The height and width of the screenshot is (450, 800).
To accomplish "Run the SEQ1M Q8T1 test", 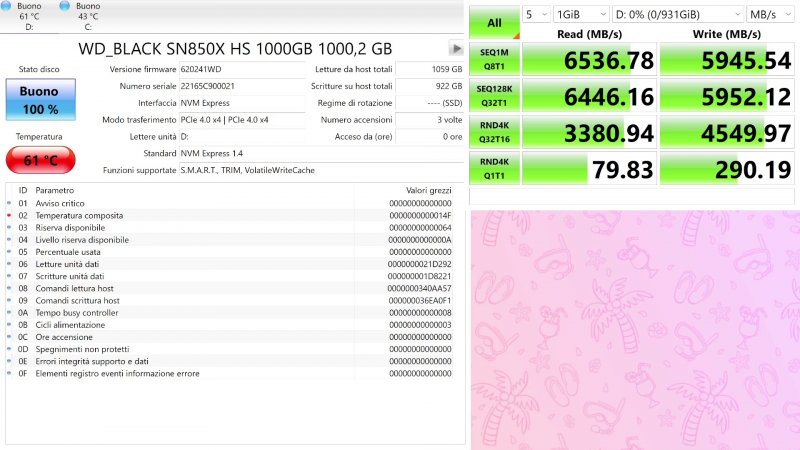I will point(494,60).
